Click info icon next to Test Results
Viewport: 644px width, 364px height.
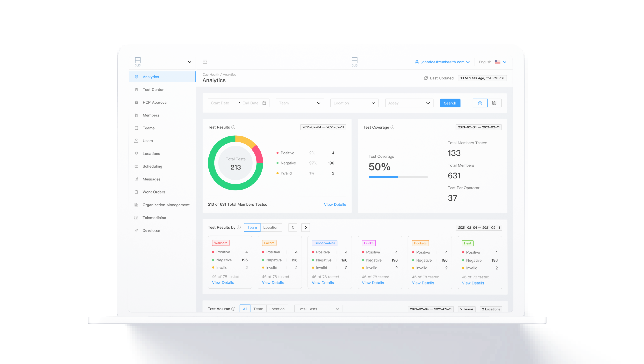point(233,127)
